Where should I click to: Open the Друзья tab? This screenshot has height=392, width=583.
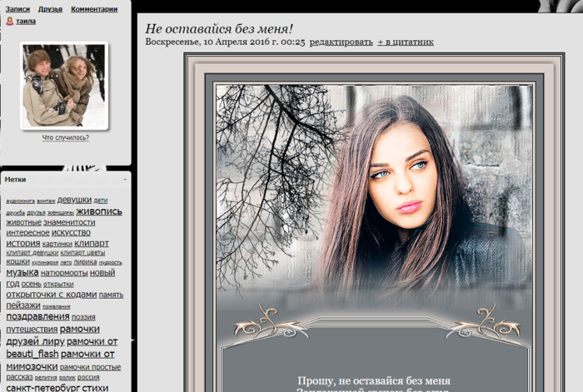click(x=50, y=9)
